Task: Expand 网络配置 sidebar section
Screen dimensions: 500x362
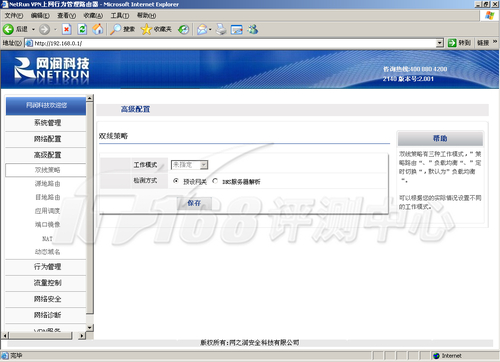Action: 46,139
